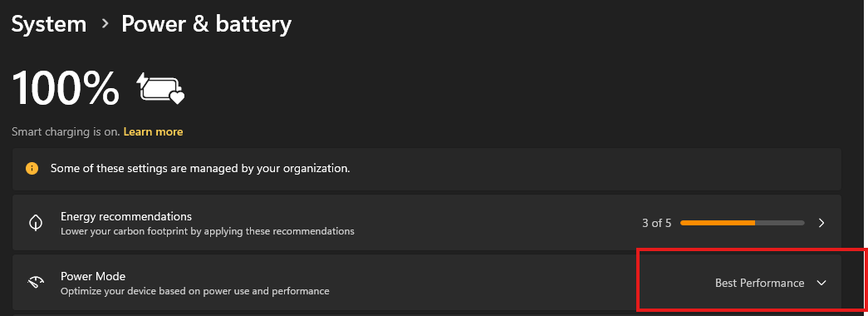Select the Power & battery breadcrumb heading
Screen dimensions: 868x316
click(x=206, y=24)
